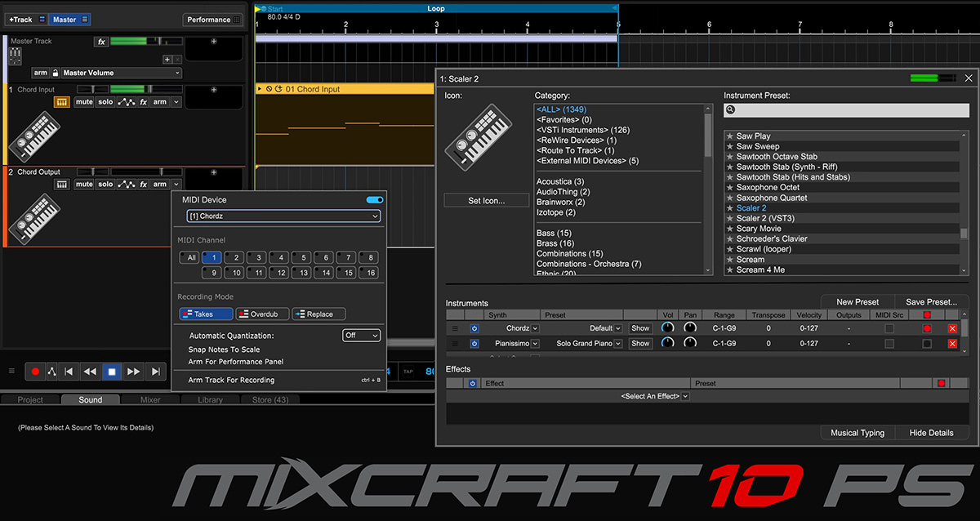980x521 pixels.
Task: Mute the Chord Input track
Action: [84, 102]
